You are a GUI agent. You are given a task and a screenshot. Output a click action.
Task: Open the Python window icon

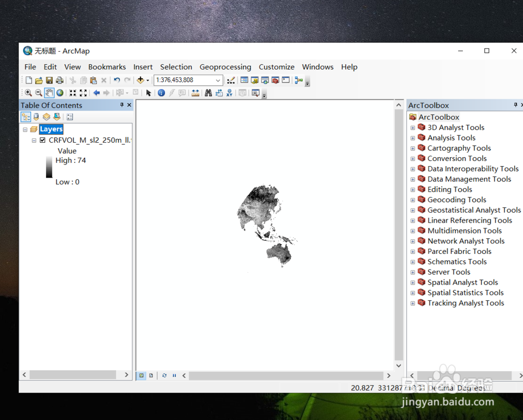(x=286, y=80)
